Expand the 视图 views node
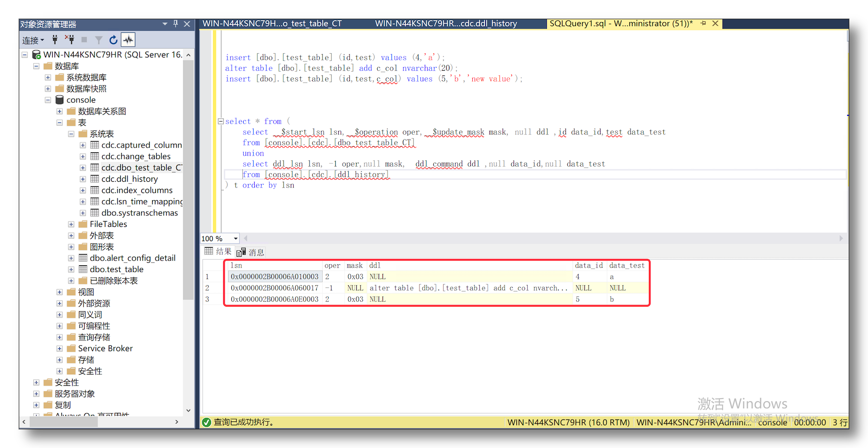This screenshot has height=448, width=868. click(x=59, y=292)
